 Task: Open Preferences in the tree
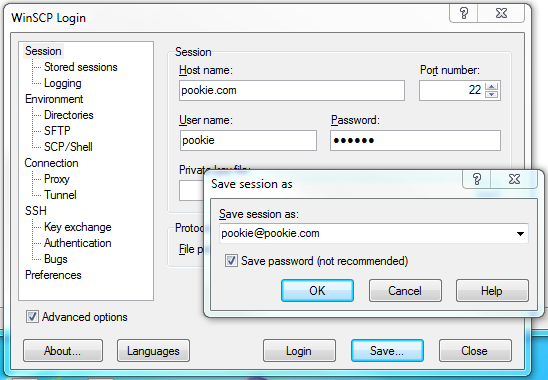[x=53, y=275]
